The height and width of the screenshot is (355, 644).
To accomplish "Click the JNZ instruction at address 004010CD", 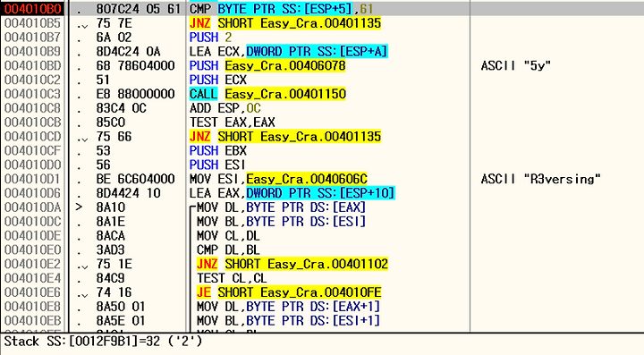I will (x=285, y=136).
